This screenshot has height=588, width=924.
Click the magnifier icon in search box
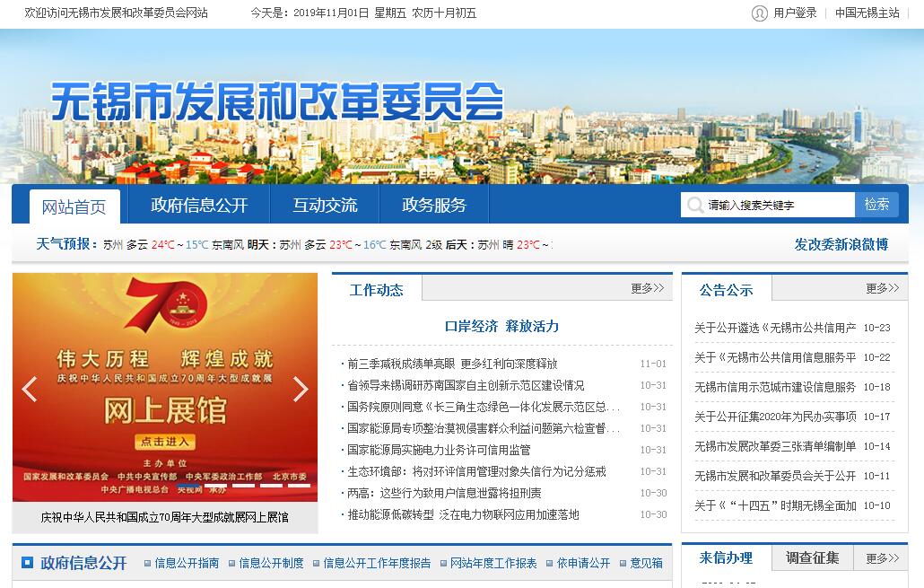[x=694, y=206]
